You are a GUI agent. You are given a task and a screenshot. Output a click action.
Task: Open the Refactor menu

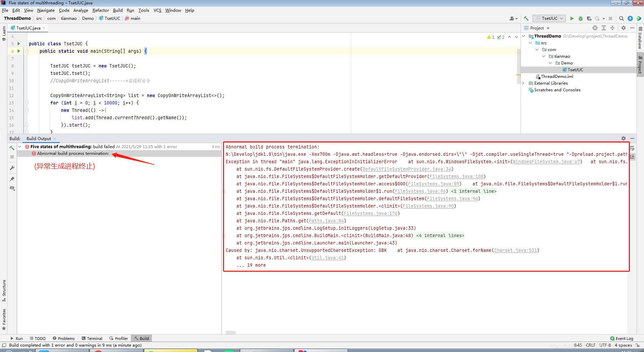(x=101, y=10)
